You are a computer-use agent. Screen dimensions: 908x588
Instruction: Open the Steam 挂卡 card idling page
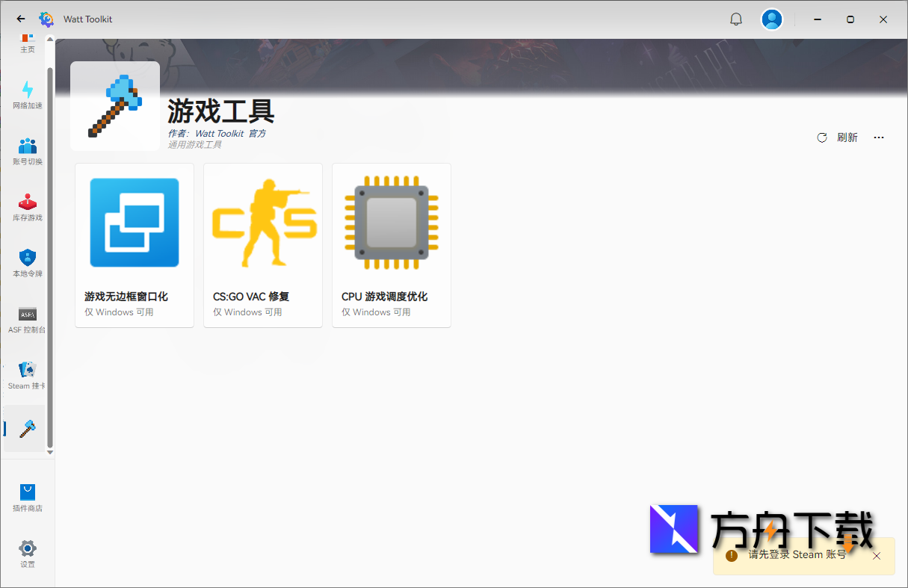tap(28, 375)
